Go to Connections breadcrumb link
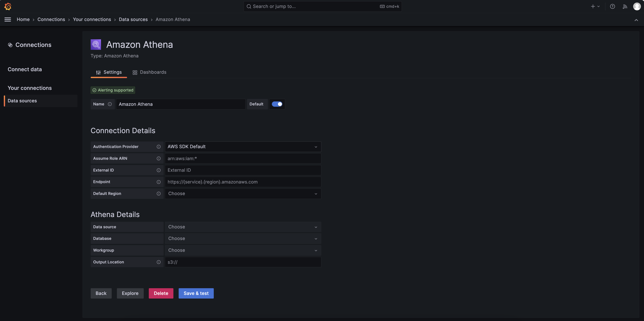 coord(51,20)
